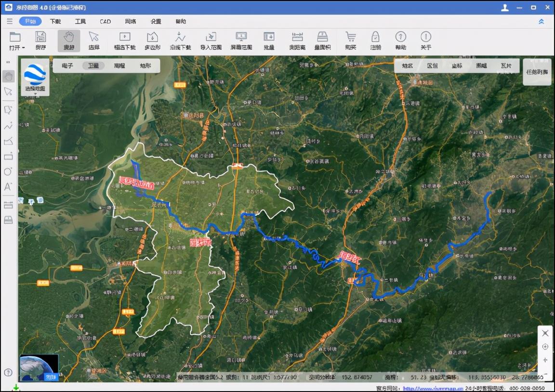Click the shopping cart purchase icon
The width and height of the screenshot is (555, 392).
click(351, 37)
